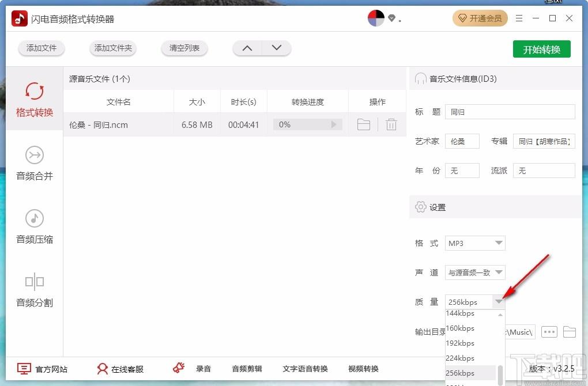Screen dimensions: 588x386
Task: Open the 格式转换 format conversion section
Action: click(35, 99)
